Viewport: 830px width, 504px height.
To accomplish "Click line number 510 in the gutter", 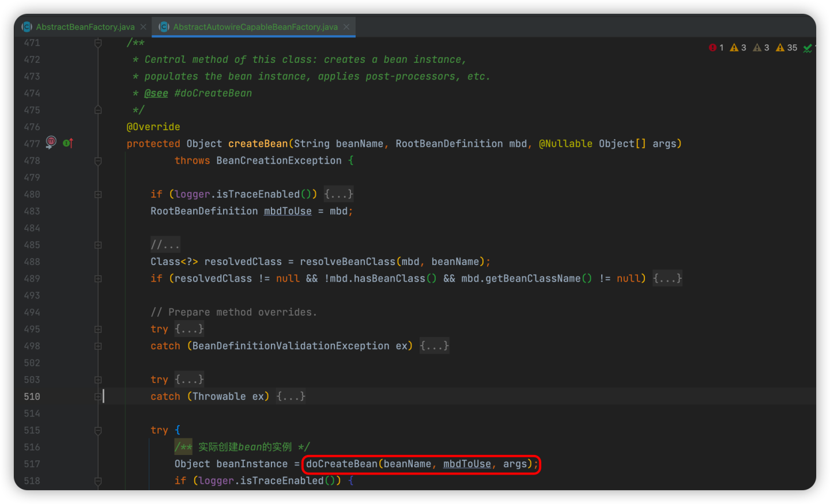I will pyautogui.click(x=32, y=397).
